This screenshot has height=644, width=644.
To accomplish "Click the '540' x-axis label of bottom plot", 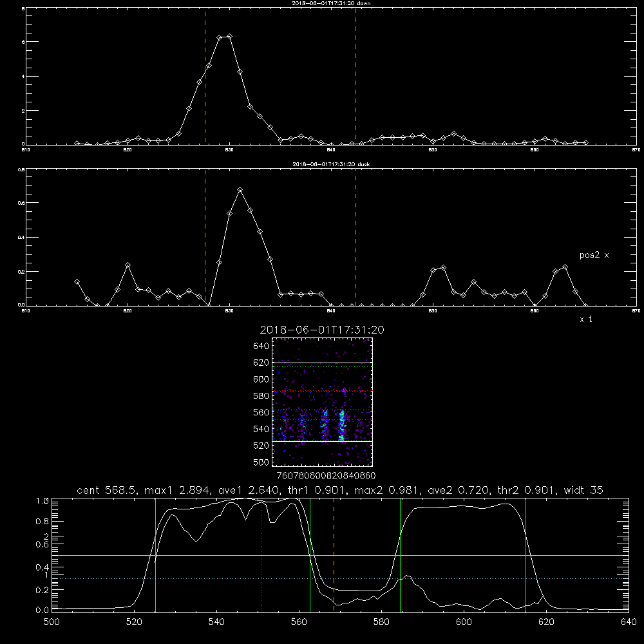I will [216, 622].
